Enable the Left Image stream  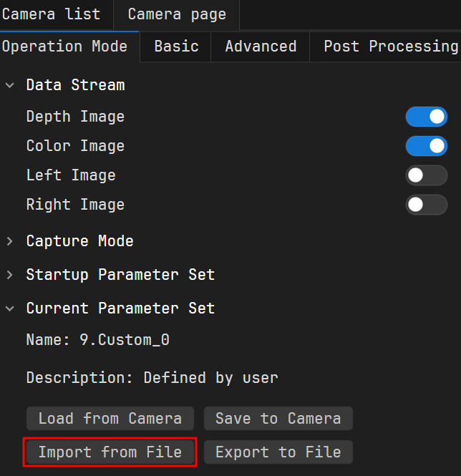tap(426, 175)
